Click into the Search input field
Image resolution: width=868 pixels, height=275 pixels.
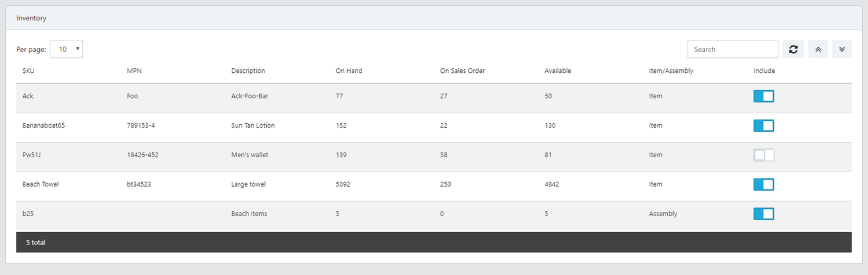click(x=733, y=49)
